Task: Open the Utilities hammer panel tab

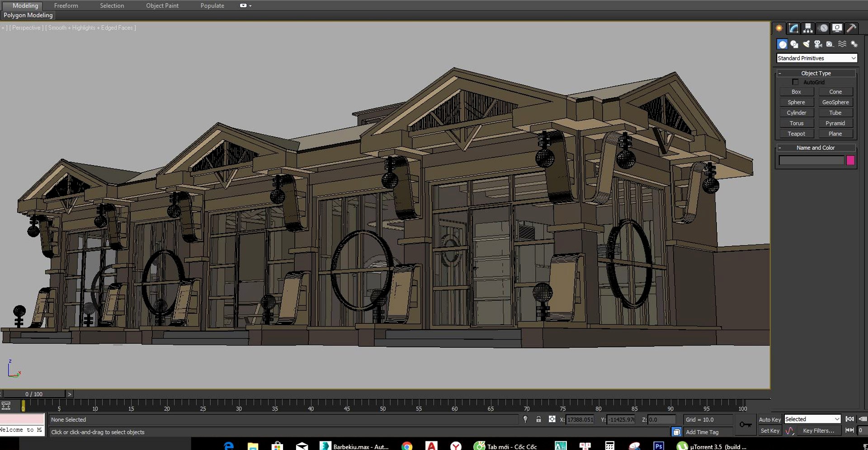Action: point(851,28)
